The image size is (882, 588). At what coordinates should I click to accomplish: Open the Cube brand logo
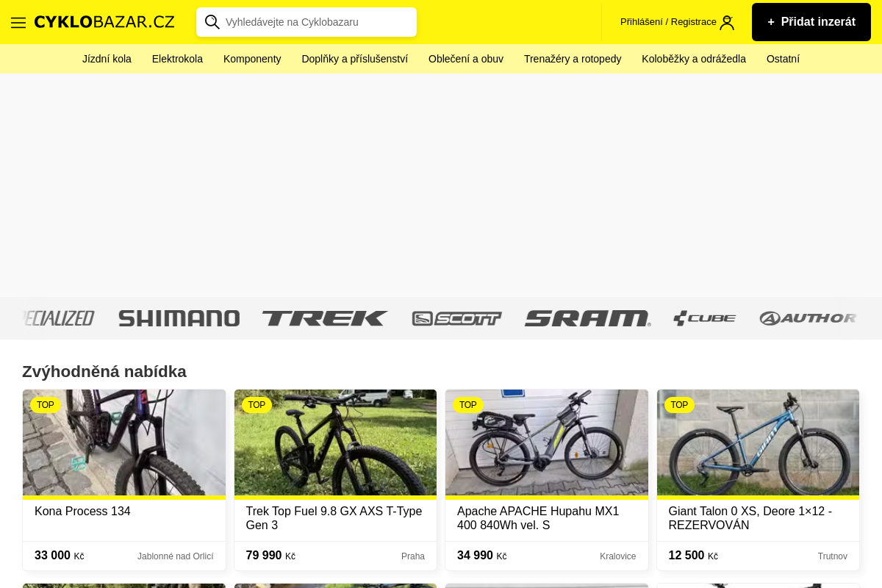(x=704, y=318)
